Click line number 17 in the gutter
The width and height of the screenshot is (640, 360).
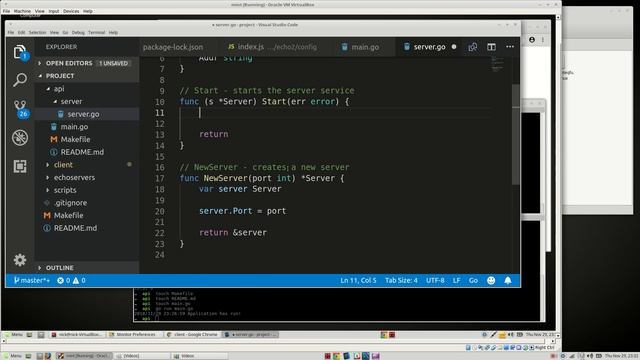160,178
